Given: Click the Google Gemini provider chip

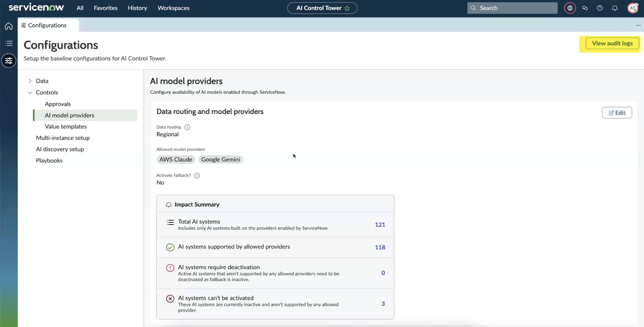Looking at the screenshot, I should click(x=220, y=160).
